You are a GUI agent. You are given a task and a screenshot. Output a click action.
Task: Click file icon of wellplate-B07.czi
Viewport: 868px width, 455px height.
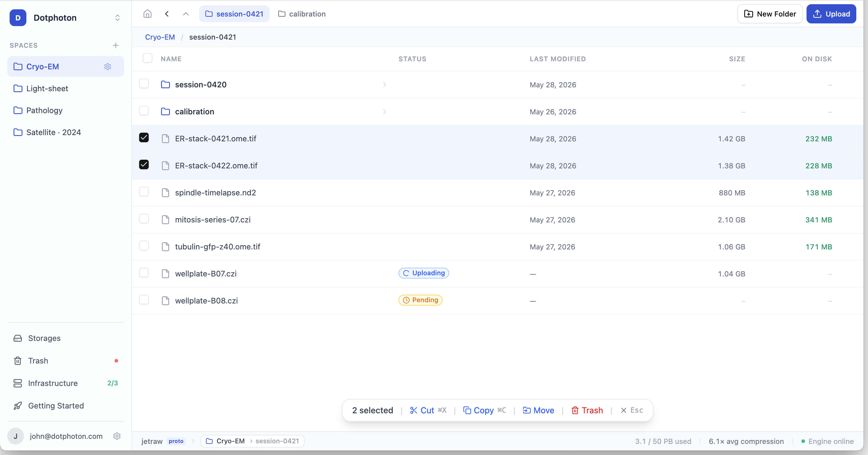166,273
